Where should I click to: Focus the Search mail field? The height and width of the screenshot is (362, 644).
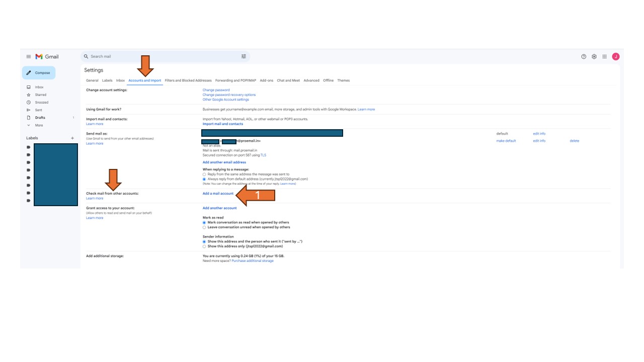tap(165, 57)
